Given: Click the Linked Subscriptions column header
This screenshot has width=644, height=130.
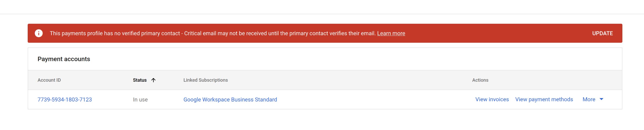Looking at the screenshot, I should 206,80.
